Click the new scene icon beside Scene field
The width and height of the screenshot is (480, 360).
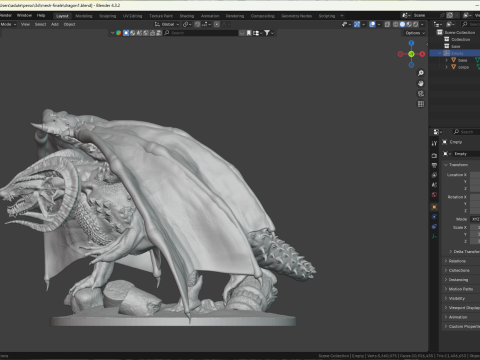[x=450, y=15]
